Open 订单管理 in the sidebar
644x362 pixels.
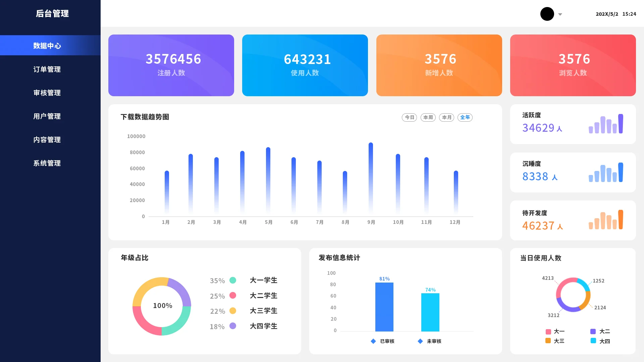tap(47, 69)
